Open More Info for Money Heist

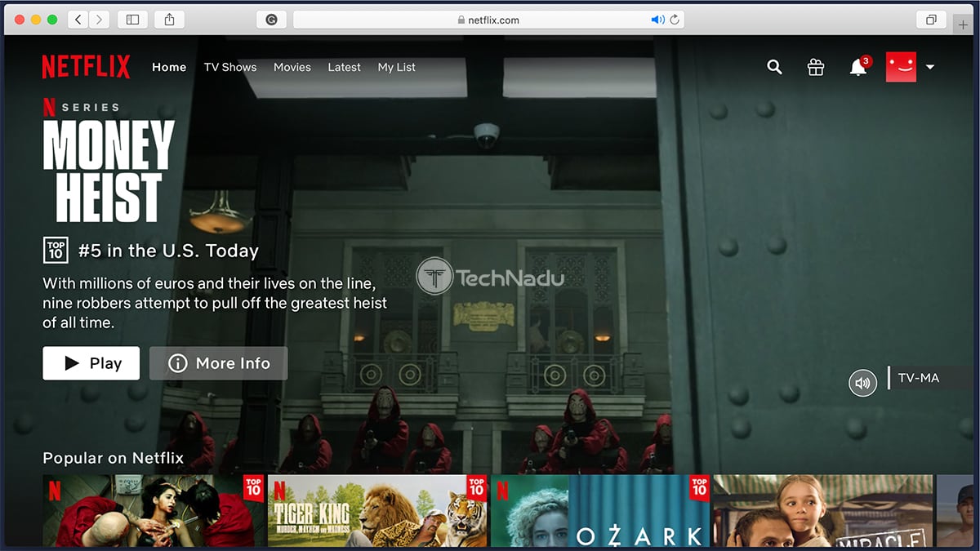tap(218, 363)
